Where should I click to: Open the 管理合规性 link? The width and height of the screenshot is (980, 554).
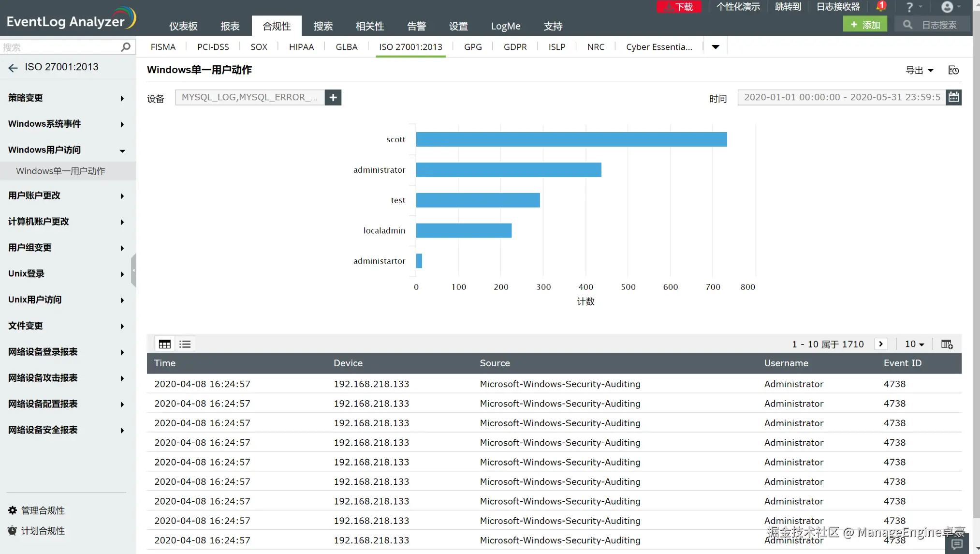[x=43, y=510]
